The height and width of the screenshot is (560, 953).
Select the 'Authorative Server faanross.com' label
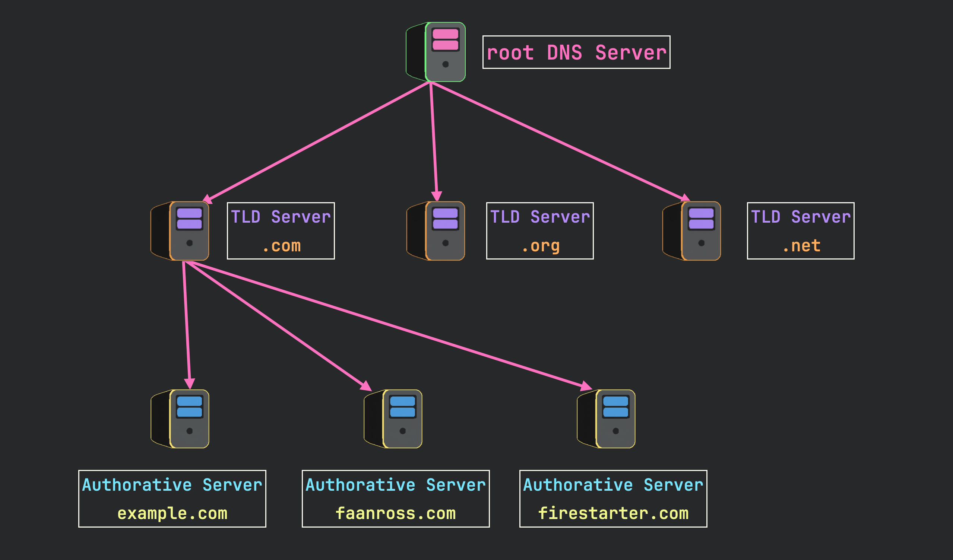(395, 498)
